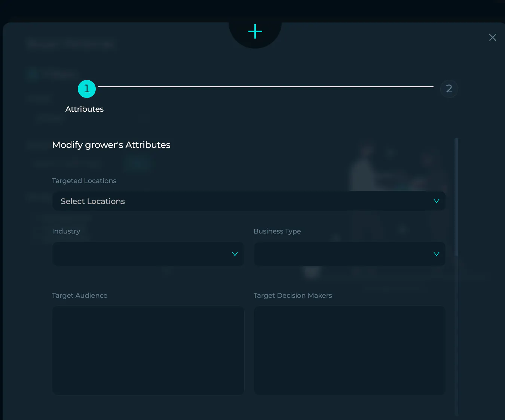The width and height of the screenshot is (505, 420).
Task: Select step 1 Attributes circle
Action: (87, 89)
